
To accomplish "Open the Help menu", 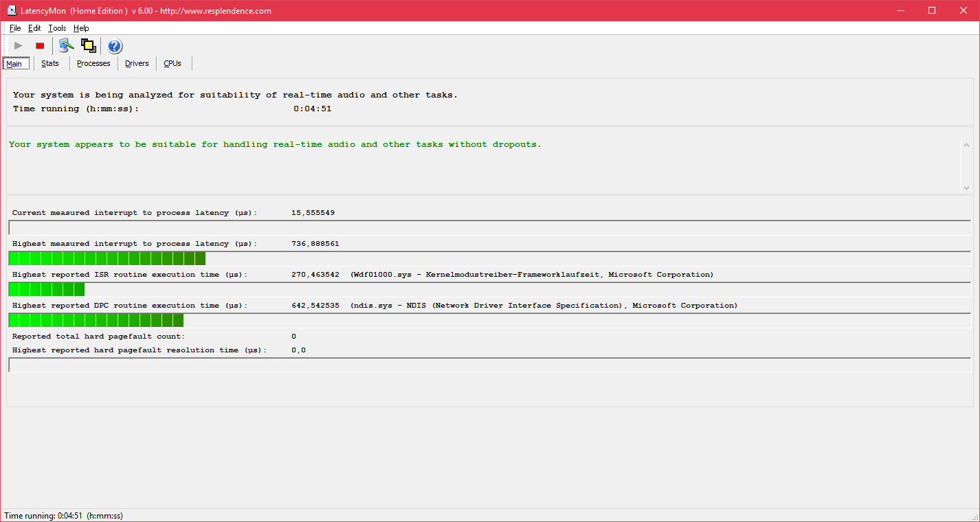I will point(81,28).
